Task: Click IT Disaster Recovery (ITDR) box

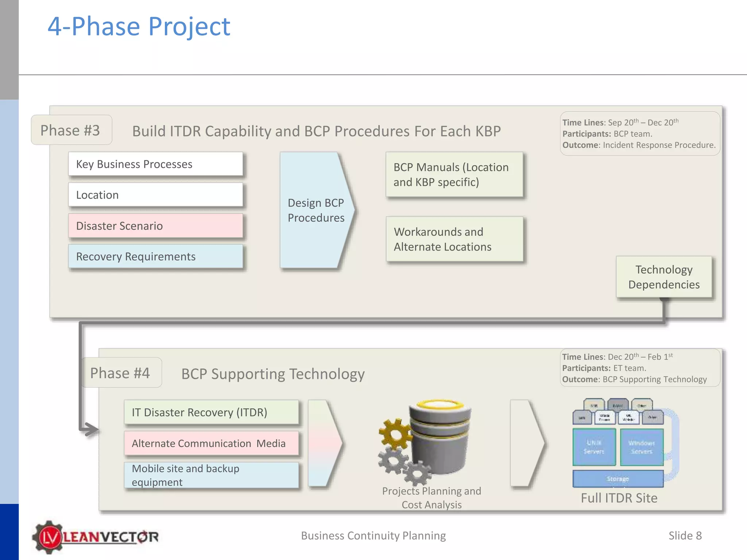Action: [211, 412]
